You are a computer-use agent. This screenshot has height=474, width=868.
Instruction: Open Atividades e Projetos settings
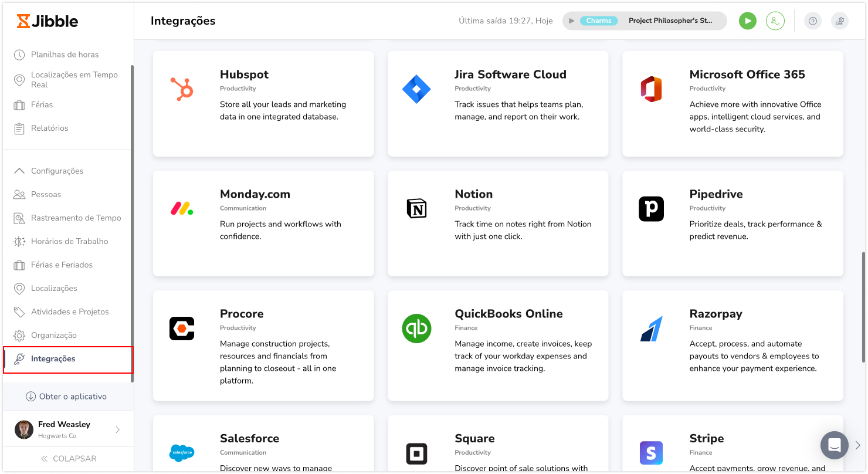tap(70, 312)
